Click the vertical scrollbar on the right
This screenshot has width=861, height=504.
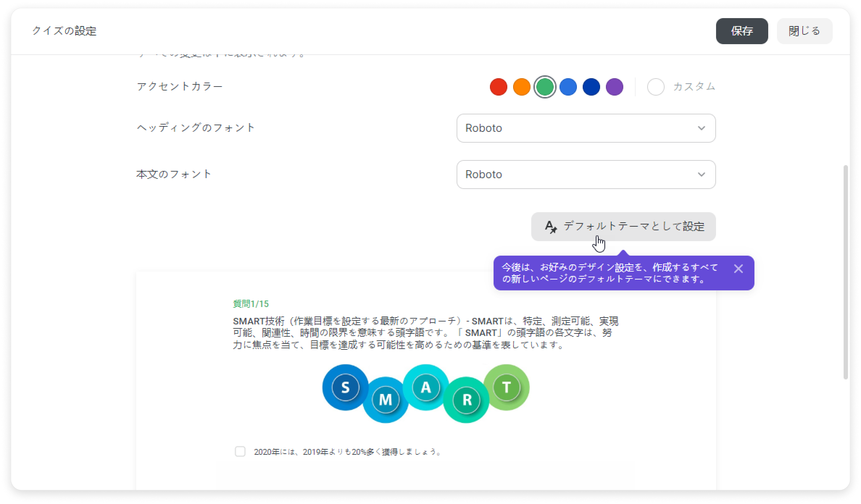pos(845,272)
